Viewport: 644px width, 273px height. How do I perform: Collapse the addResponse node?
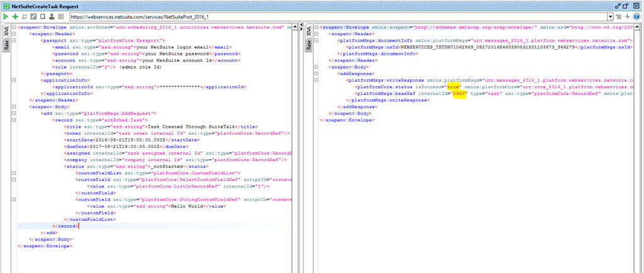(x=316, y=74)
